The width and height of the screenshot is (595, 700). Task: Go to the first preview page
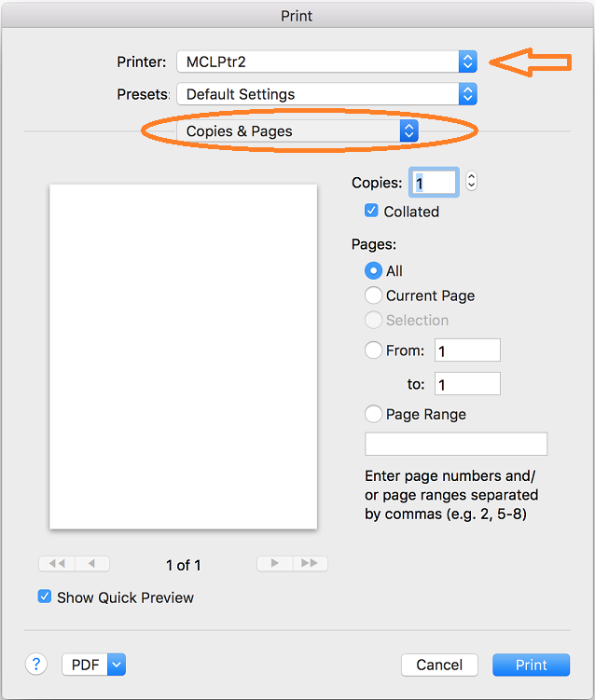point(56,564)
